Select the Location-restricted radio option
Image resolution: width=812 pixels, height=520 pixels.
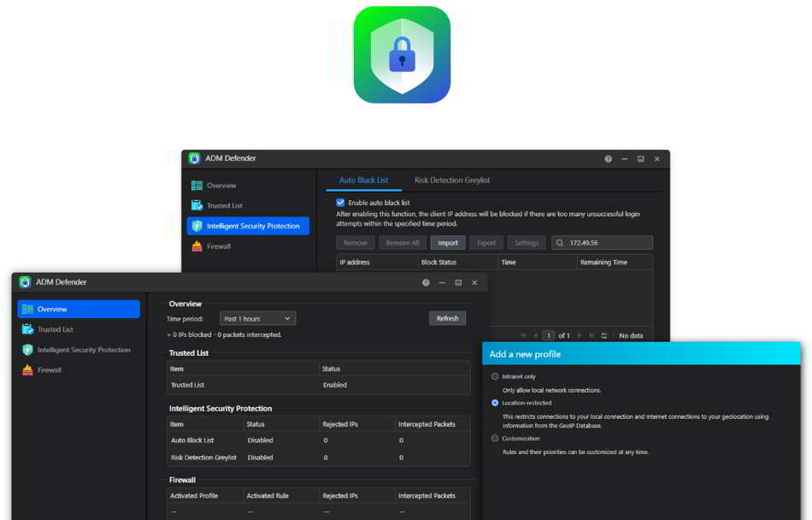tap(495, 403)
